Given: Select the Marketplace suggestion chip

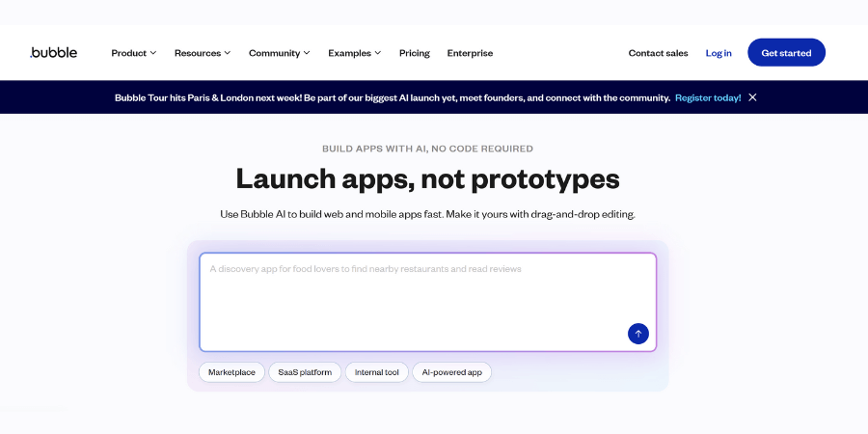Looking at the screenshot, I should tap(231, 372).
